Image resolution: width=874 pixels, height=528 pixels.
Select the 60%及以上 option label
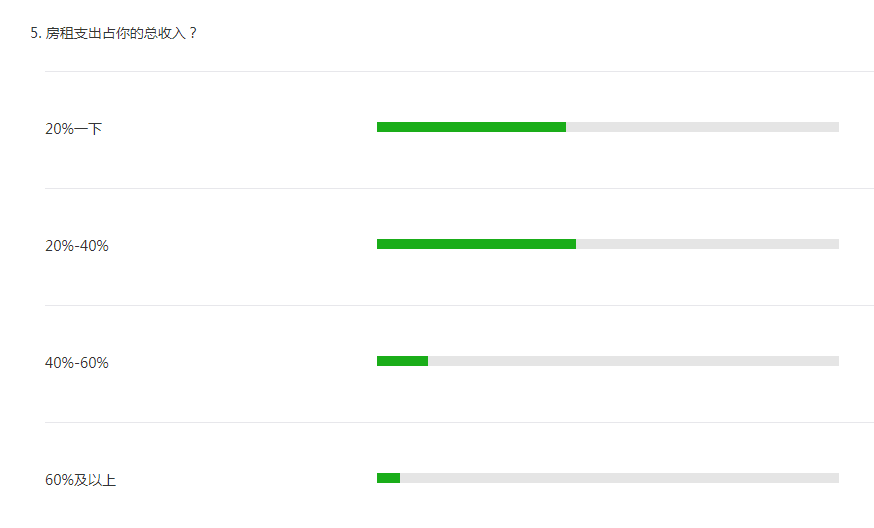(x=80, y=480)
